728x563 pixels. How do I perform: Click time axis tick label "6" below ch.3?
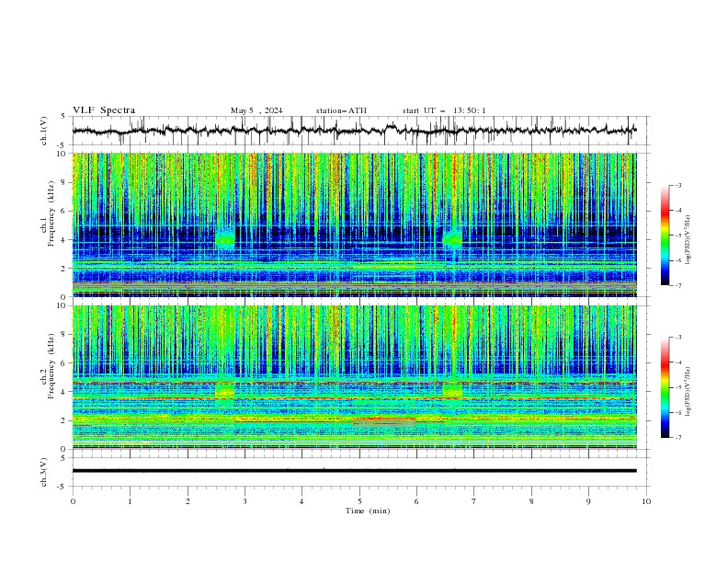(x=416, y=501)
